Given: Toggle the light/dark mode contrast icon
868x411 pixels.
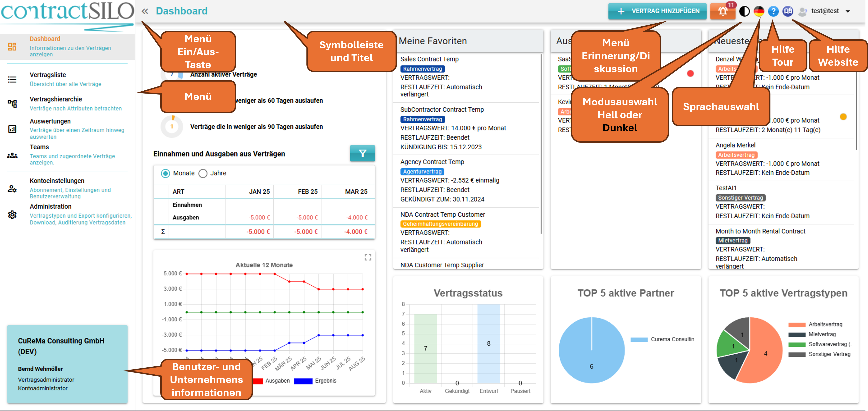Looking at the screenshot, I should coord(744,11).
